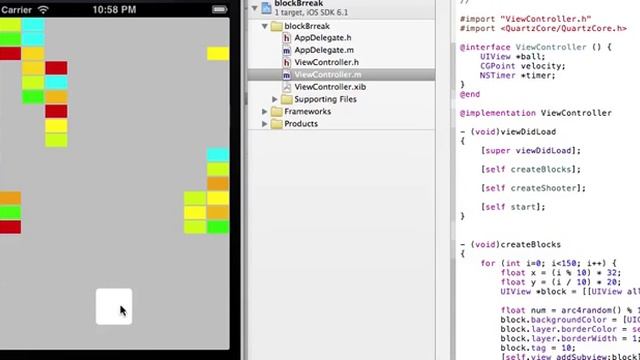Expand the Supporting Files group
Screen dimensions: 640x360
pyautogui.click(x=275, y=99)
